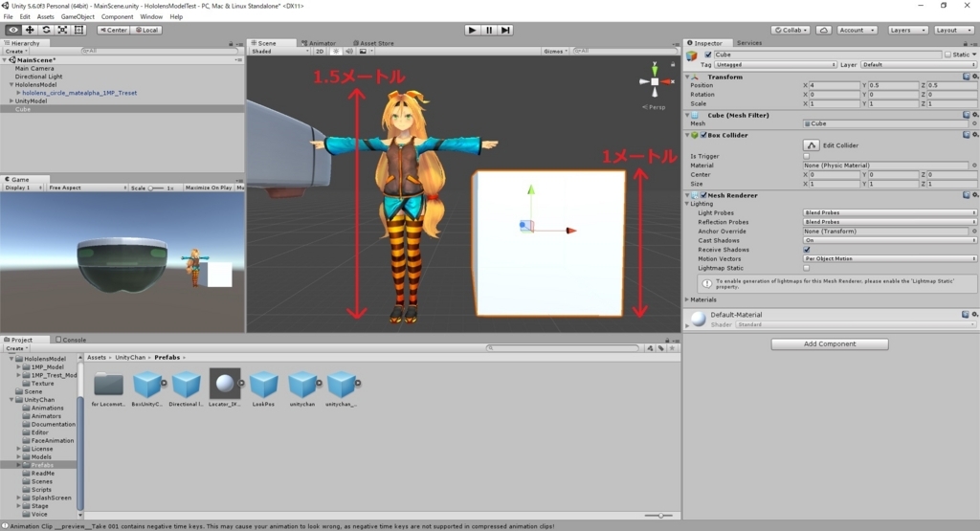Expand UnityModel in Hierarchy
Screen dimensions: 980x531
[x=11, y=101]
